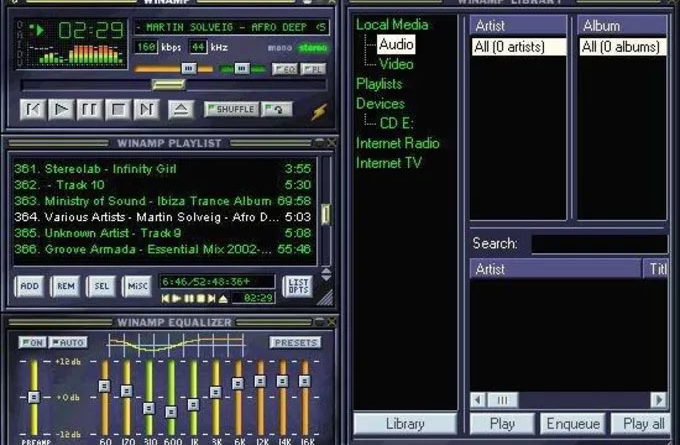This screenshot has height=445, width=680.
Task: Click the playlist mini Previous button
Action: 165,298
